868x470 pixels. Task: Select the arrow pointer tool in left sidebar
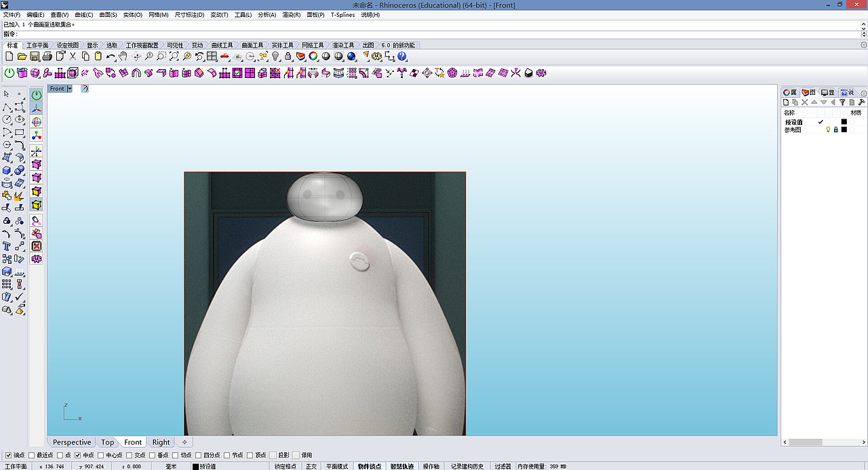(7, 94)
